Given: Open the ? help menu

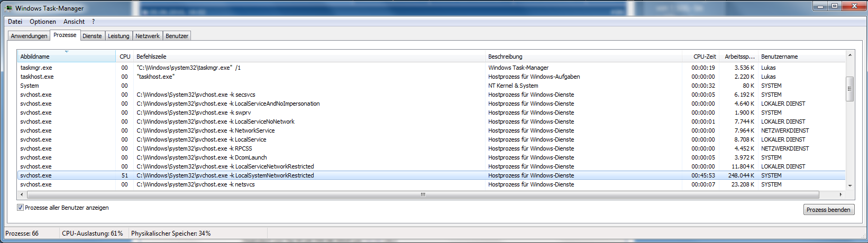Looking at the screenshot, I should tap(94, 22).
